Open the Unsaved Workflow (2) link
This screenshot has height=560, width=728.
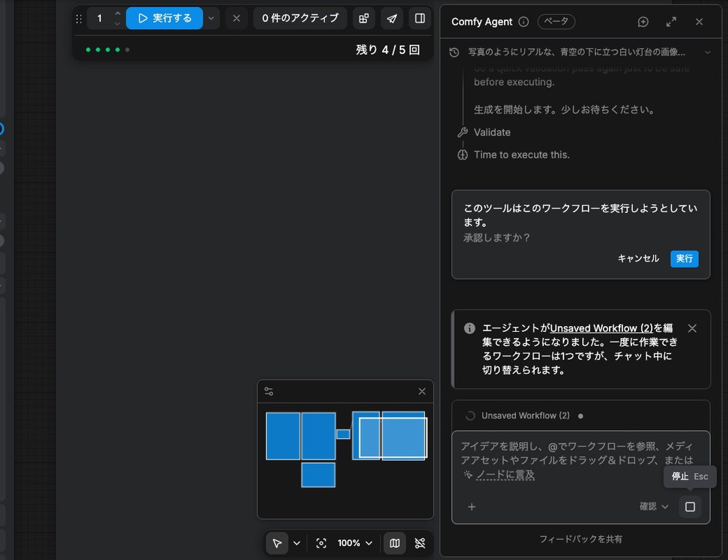tap(601, 328)
